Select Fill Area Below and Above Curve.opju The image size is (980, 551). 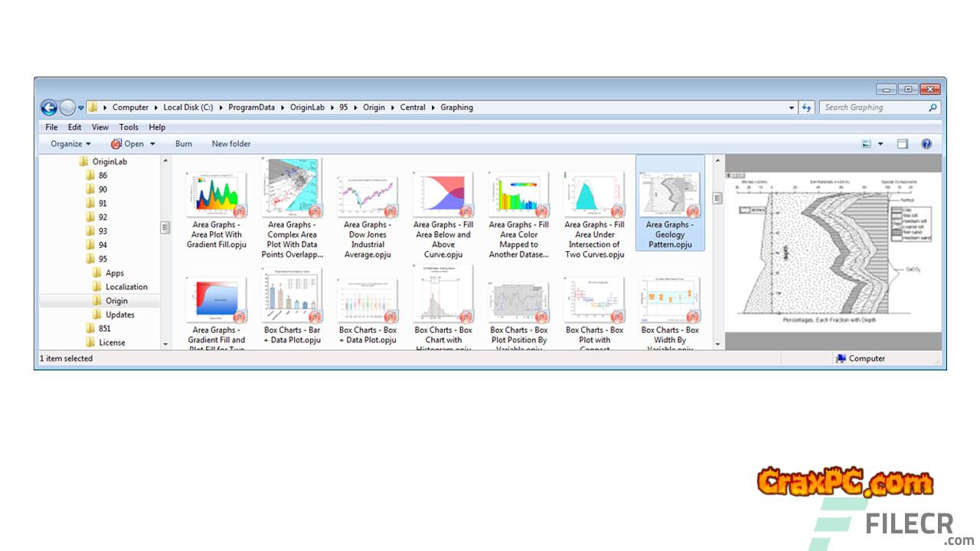click(443, 197)
